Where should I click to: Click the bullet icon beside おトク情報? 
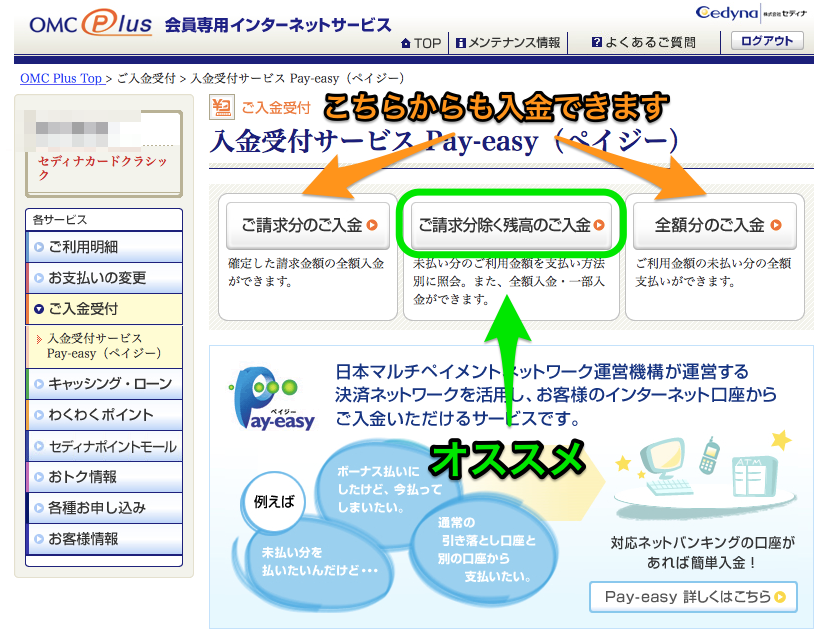[39, 477]
